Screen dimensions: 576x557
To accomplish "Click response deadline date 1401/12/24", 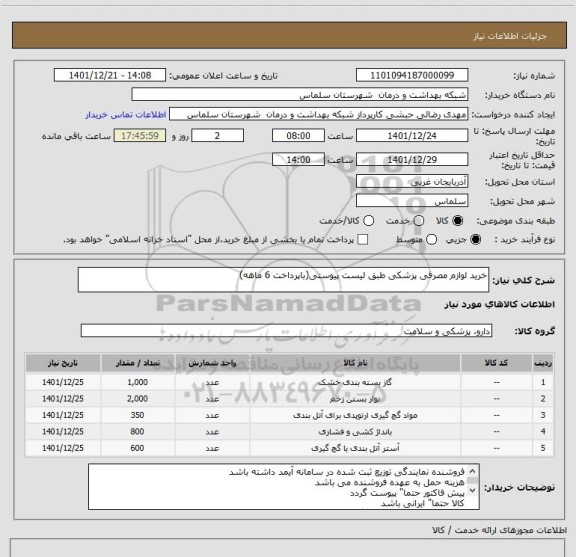I will click(x=412, y=136).
